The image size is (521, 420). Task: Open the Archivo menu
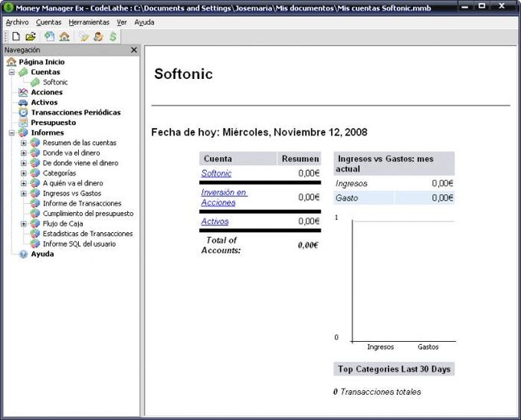click(18, 22)
